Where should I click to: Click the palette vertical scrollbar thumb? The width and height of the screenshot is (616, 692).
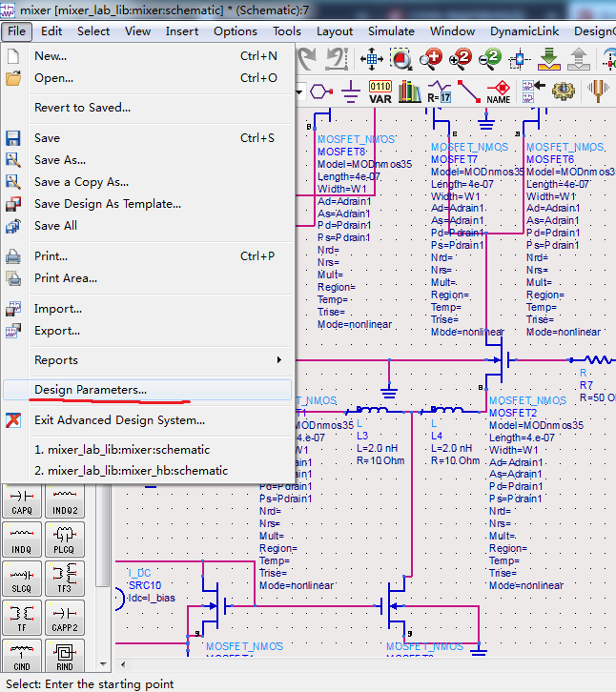(x=103, y=536)
